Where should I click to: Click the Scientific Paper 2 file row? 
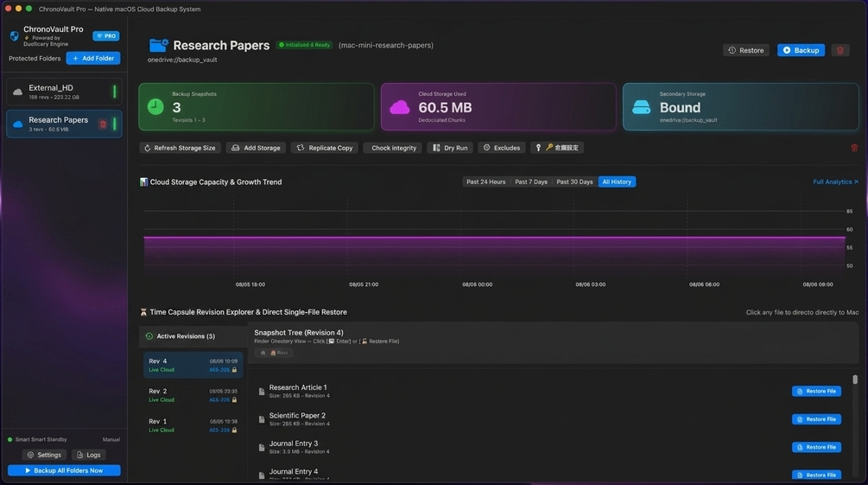pos(551,419)
